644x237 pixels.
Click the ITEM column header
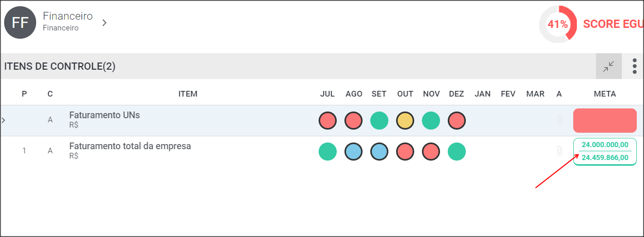coord(188,94)
